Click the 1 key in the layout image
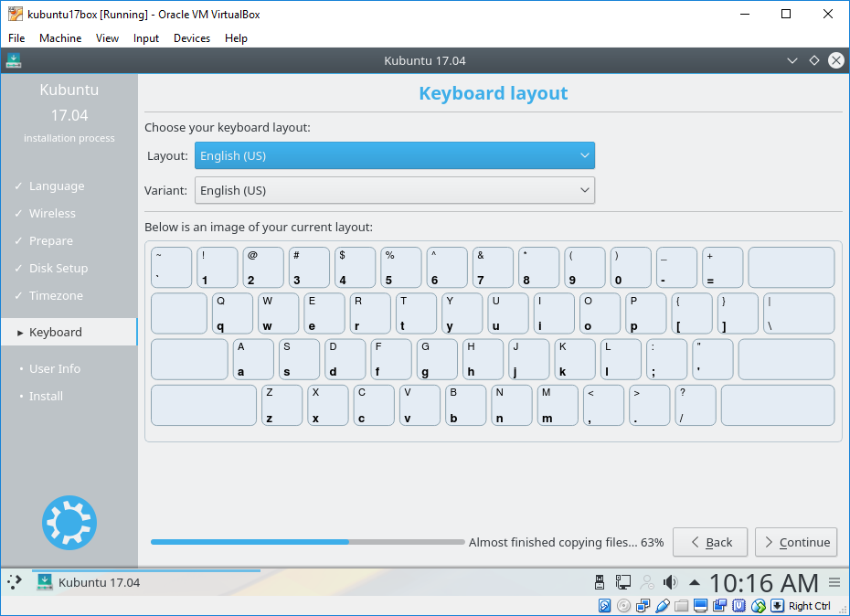The height and width of the screenshot is (616, 850). pos(217,268)
